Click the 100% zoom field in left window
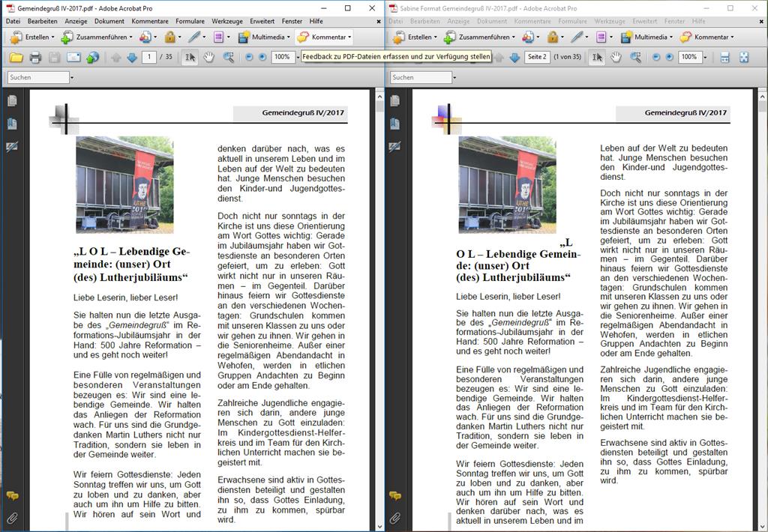 click(283, 57)
